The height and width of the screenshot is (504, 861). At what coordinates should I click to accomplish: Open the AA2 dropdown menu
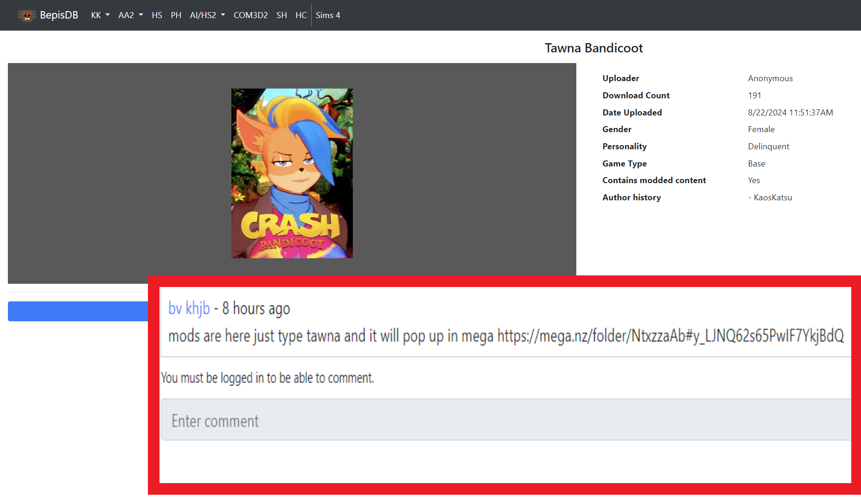(x=130, y=15)
